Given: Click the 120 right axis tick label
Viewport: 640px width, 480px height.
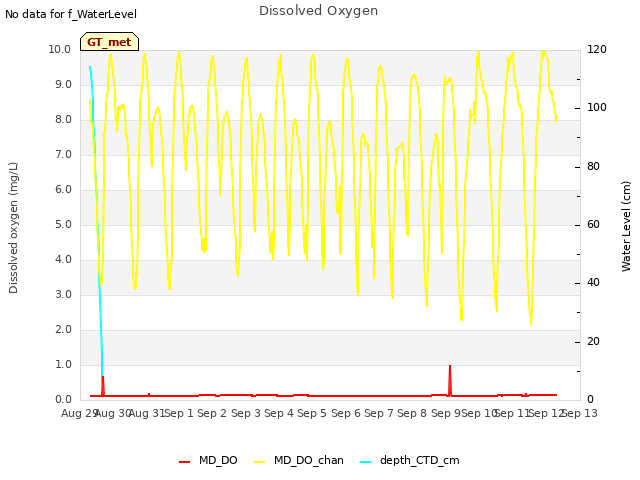Looking at the screenshot, I should 597,49.
